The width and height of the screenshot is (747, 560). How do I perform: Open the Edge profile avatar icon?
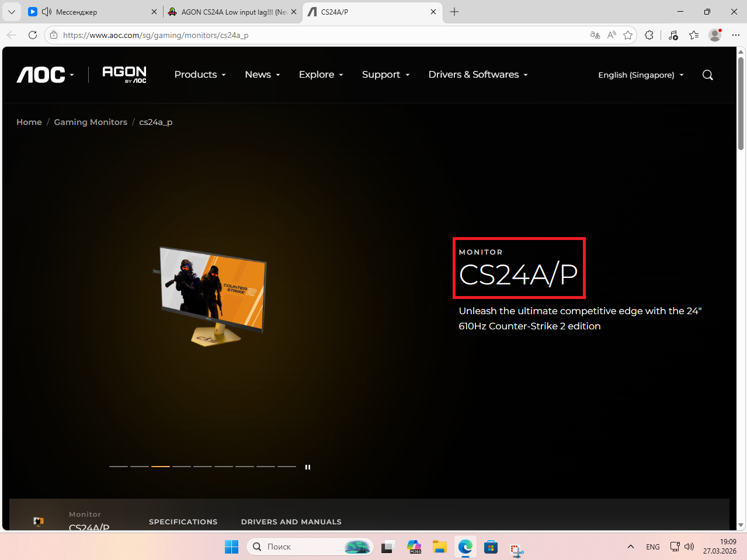pyautogui.click(x=715, y=35)
